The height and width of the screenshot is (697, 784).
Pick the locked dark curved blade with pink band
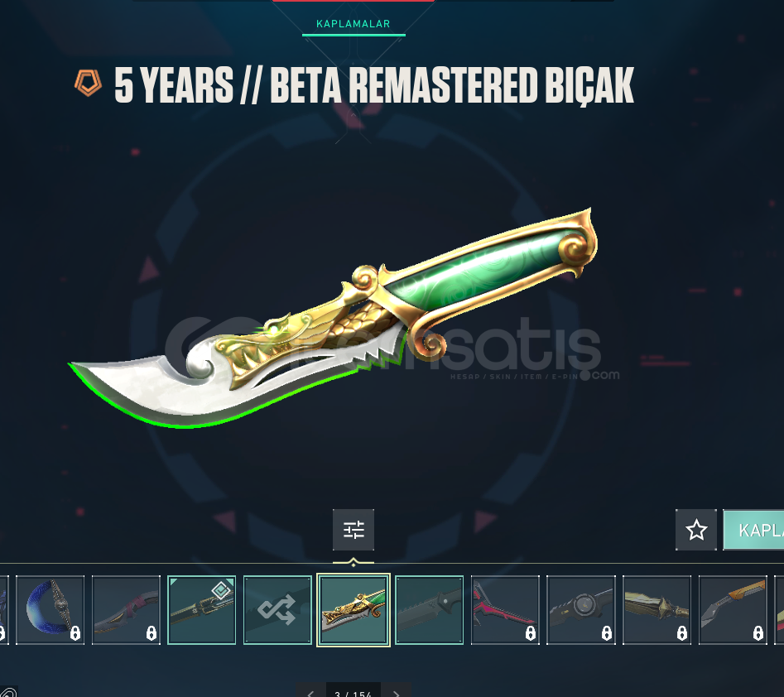pyautogui.click(x=126, y=609)
